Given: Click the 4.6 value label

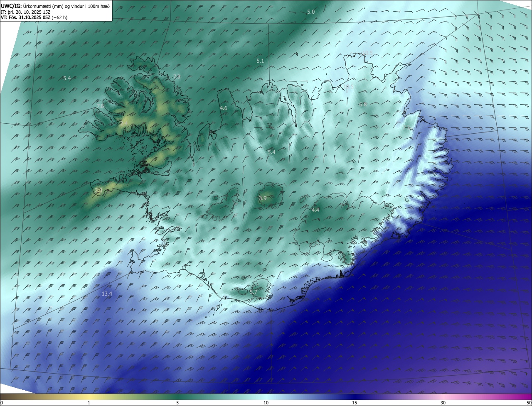Looking at the screenshot, I should (224, 108).
